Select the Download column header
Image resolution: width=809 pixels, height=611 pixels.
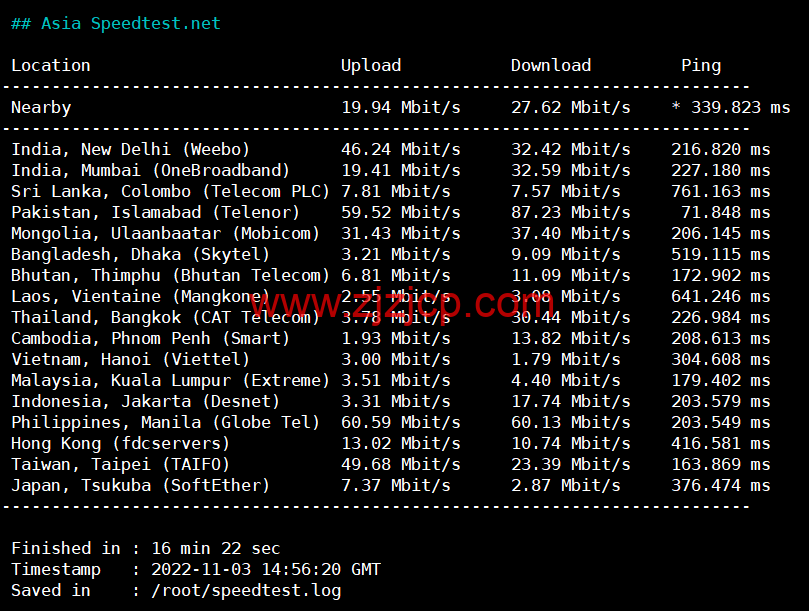coord(550,65)
